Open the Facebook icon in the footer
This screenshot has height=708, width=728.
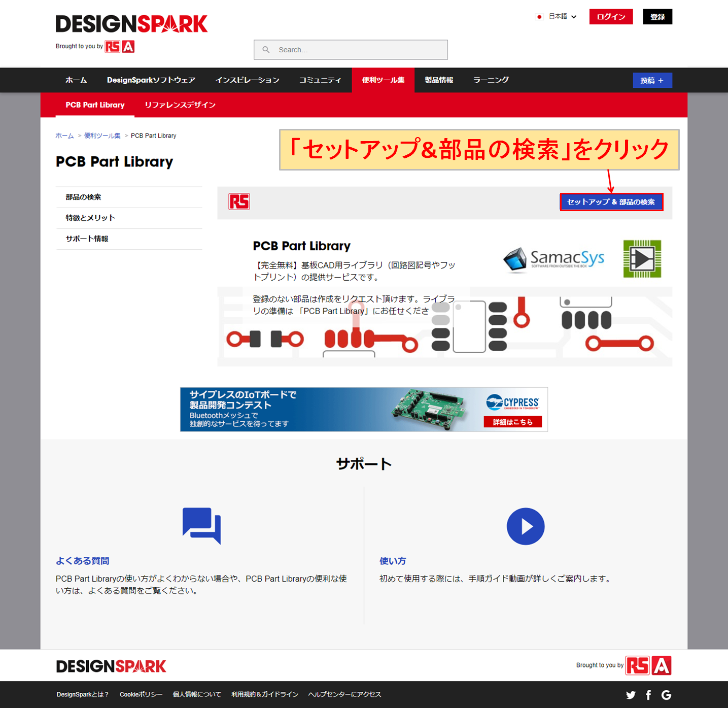pyautogui.click(x=648, y=694)
